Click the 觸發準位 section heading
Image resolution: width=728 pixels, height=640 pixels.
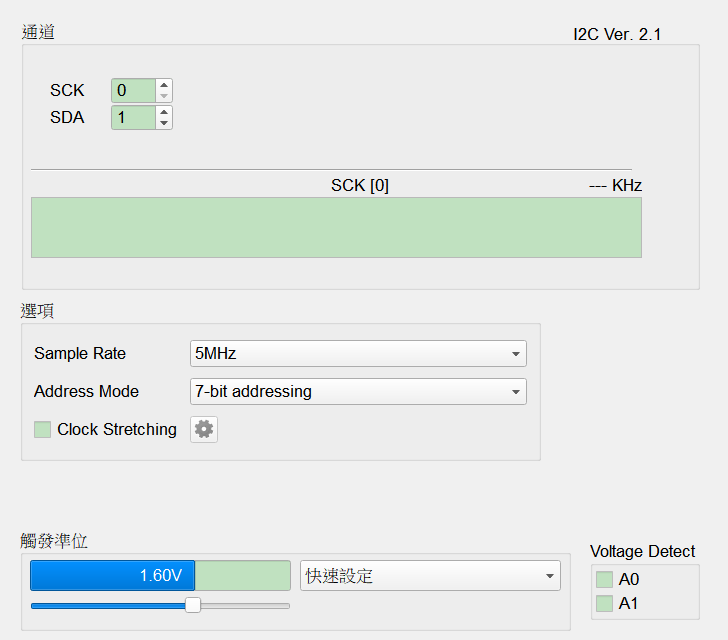click(54, 541)
